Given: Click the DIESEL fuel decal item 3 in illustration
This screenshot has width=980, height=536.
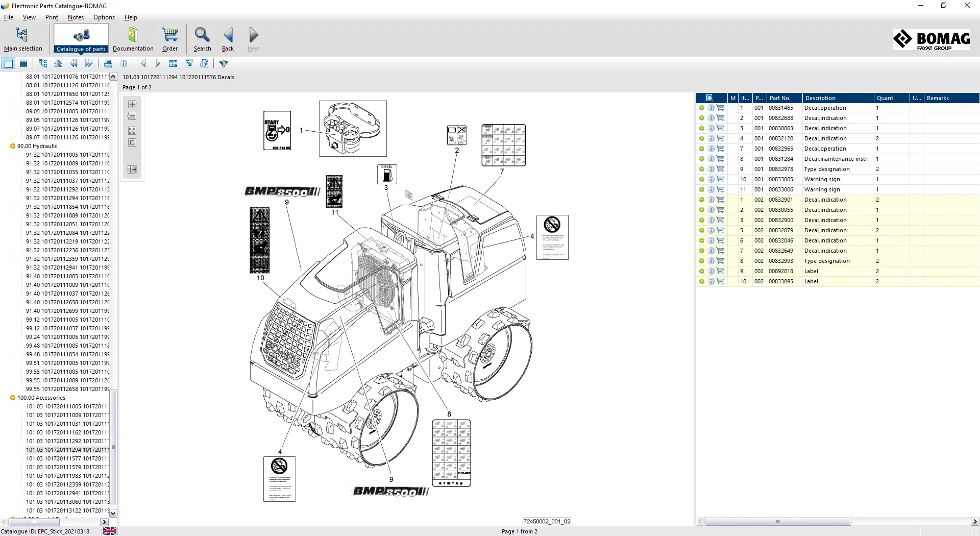Looking at the screenshot, I should [x=387, y=174].
